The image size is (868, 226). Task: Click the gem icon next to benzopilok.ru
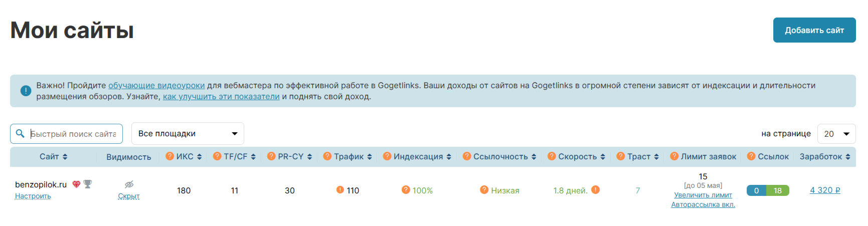click(x=76, y=184)
